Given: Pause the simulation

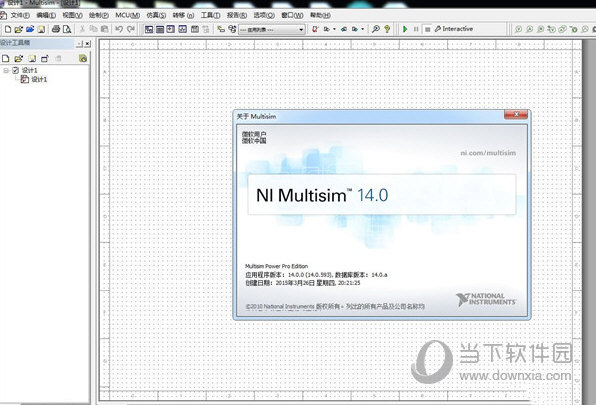Looking at the screenshot, I should [416, 29].
